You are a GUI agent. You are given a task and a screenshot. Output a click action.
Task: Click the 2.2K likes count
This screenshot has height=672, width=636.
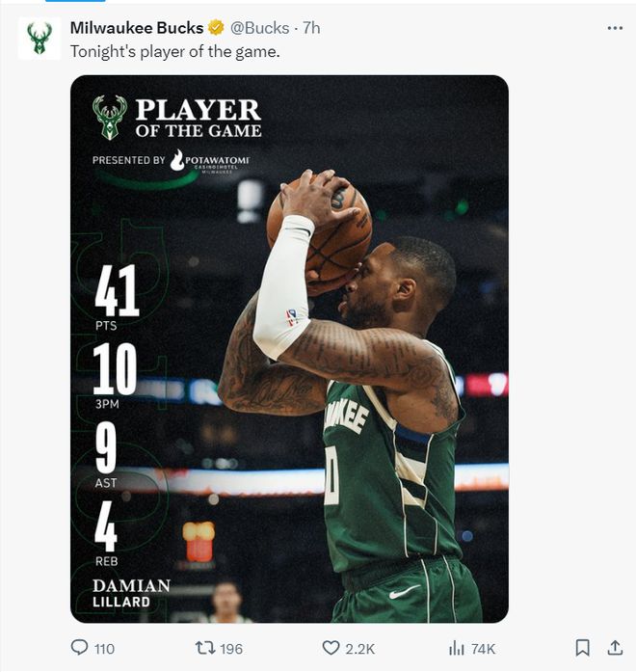click(x=358, y=649)
